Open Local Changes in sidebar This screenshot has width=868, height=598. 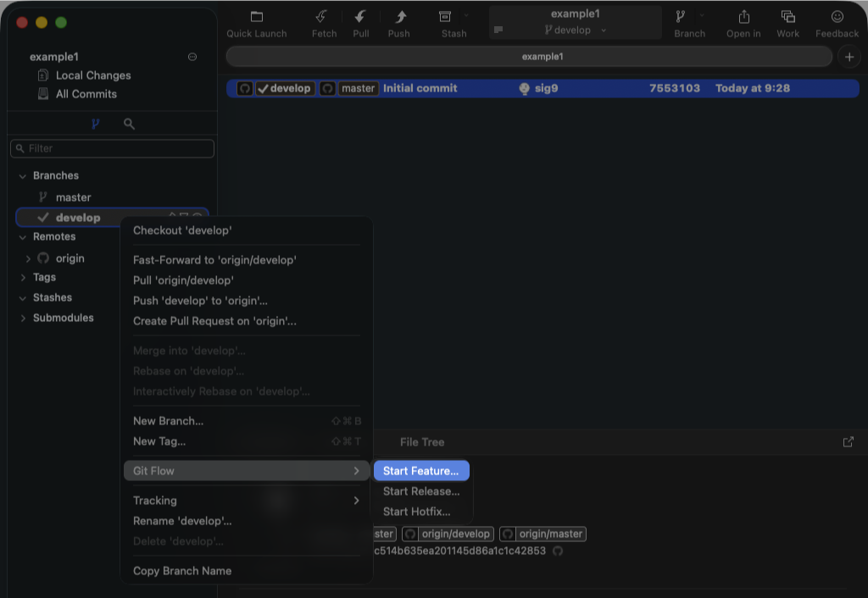[93, 75]
